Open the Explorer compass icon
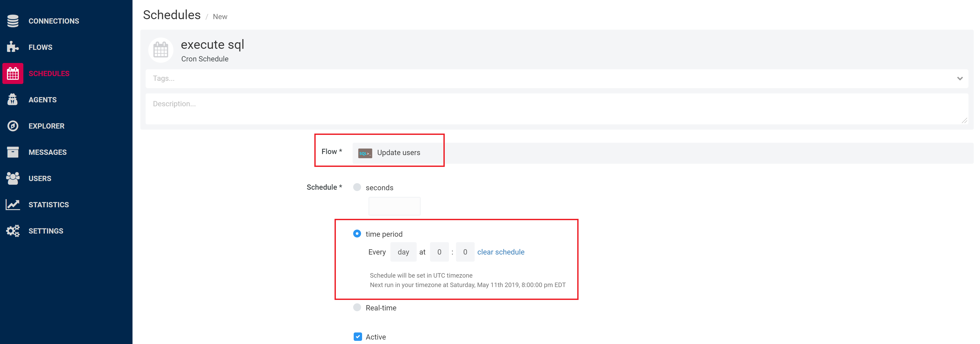The width and height of the screenshot is (980, 344). point(13,126)
